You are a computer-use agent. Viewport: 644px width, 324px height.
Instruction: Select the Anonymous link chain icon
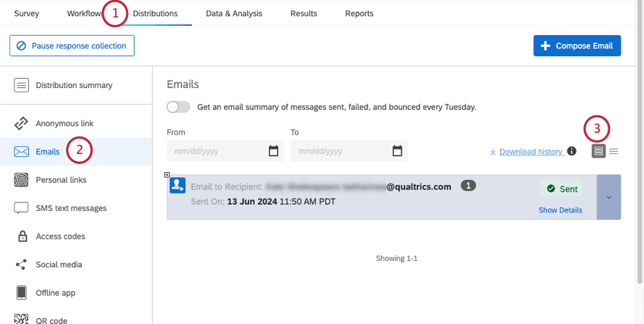pyautogui.click(x=22, y=123)
